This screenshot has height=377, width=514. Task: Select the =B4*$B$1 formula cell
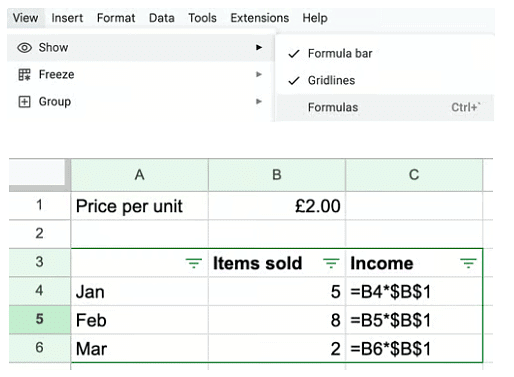tap(414, 291)
